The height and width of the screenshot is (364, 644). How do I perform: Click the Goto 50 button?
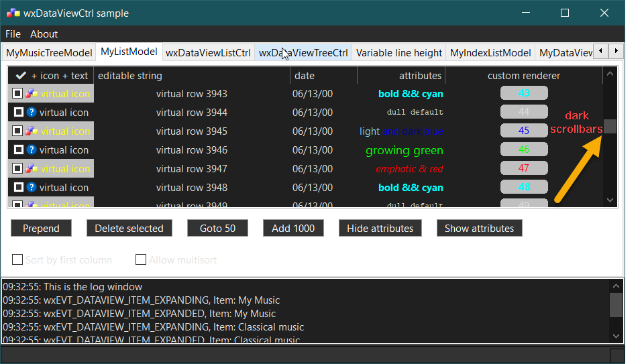tap(217, 228)
